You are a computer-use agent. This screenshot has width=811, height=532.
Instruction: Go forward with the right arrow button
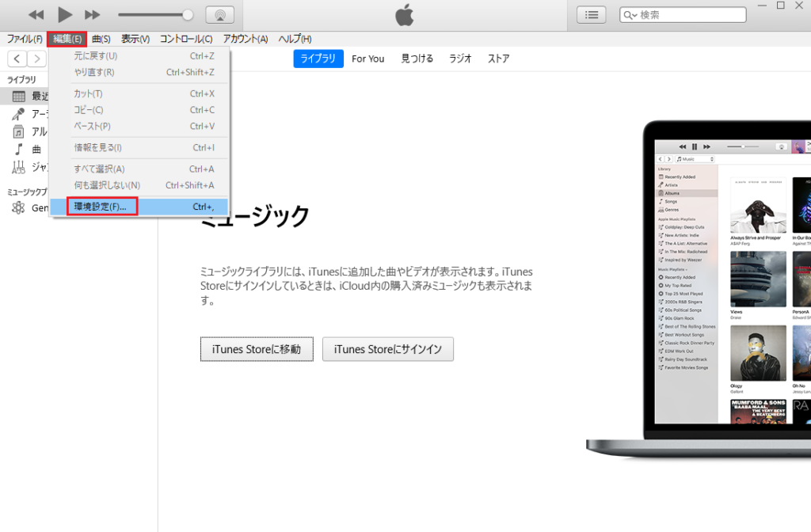tap(36, 59)
